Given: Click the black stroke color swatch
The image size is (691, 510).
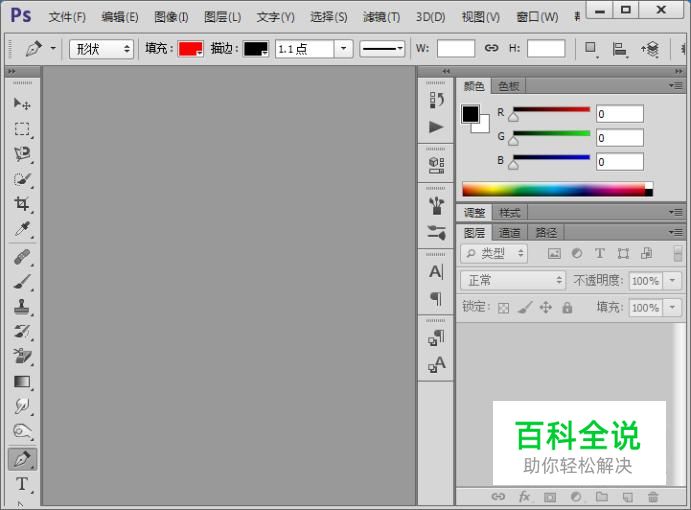Looking at the screenshot, I should pyautogui.click(x=256, y=48).
